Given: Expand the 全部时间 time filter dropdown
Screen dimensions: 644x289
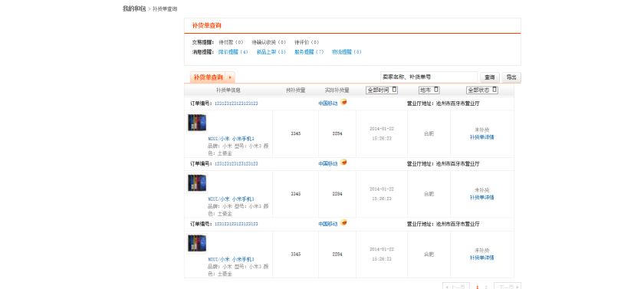Looking at the screenshot, I should click(382, 90).
